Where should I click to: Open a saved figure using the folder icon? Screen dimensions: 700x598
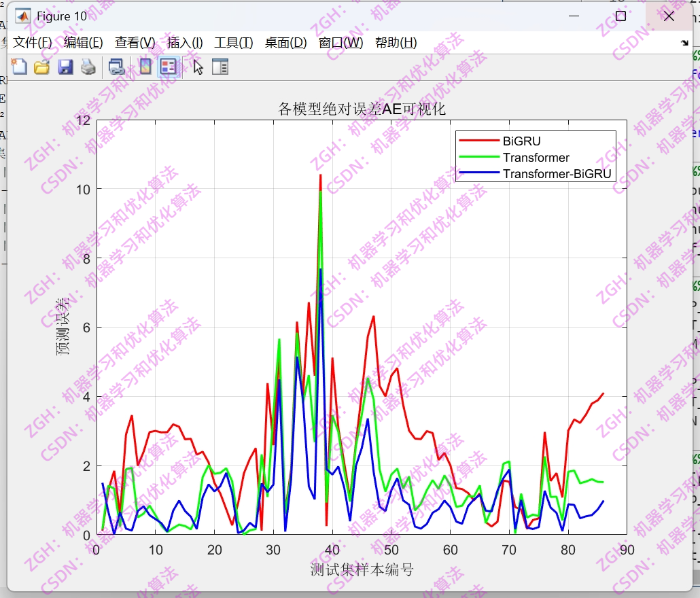[41, 66]
